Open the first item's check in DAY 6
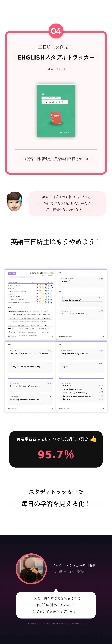112x644 pixels. (x=102, y=385)
